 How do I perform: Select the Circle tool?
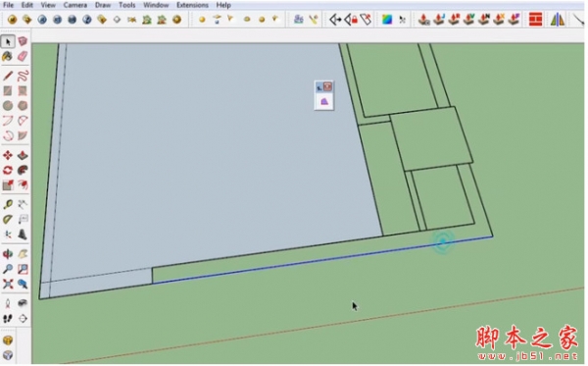8,106
